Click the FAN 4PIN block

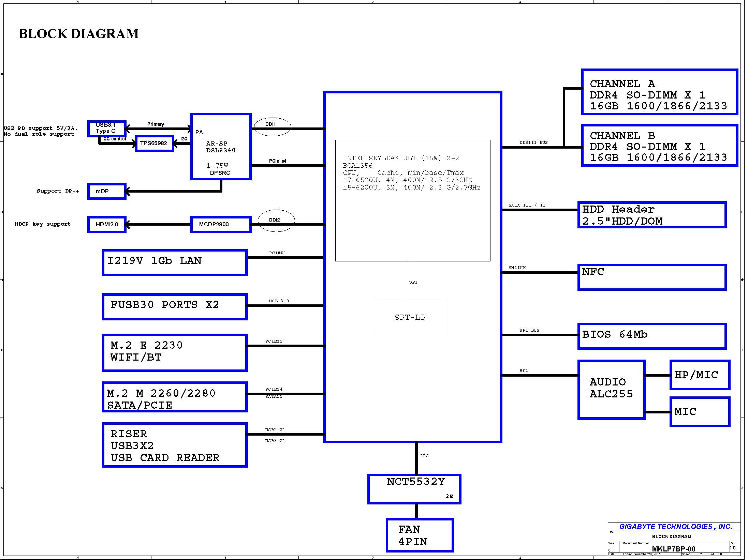pos(420,535)
